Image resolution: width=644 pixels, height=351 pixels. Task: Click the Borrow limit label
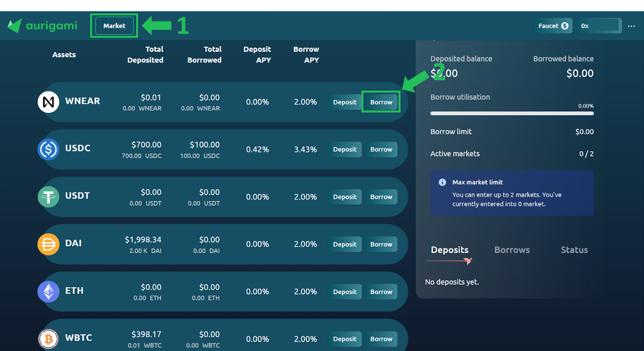[x=451, y=132]
